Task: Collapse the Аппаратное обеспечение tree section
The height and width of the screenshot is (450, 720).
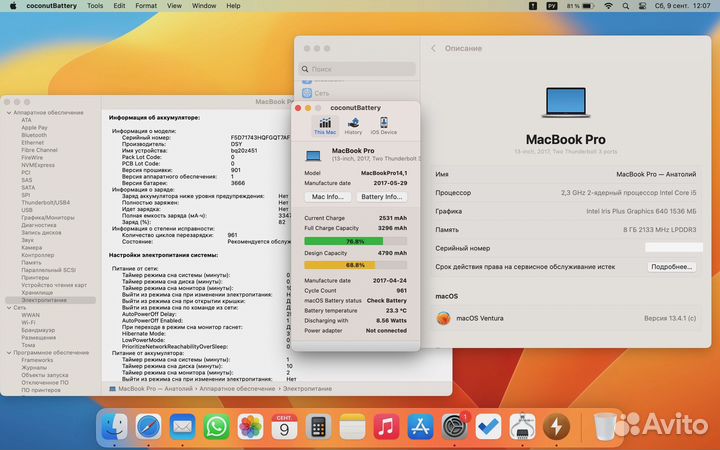Action: pos(9,112)
